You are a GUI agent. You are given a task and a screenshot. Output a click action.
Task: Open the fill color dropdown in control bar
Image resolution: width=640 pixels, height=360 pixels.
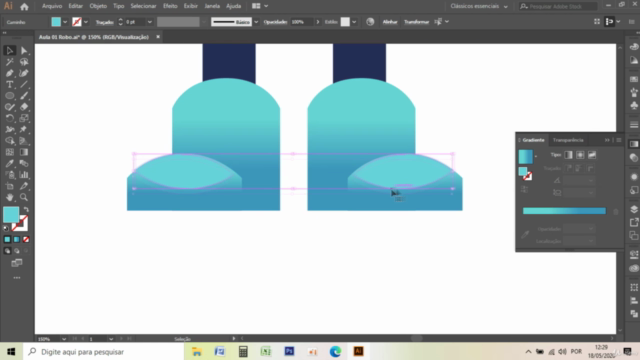point(65,22)
